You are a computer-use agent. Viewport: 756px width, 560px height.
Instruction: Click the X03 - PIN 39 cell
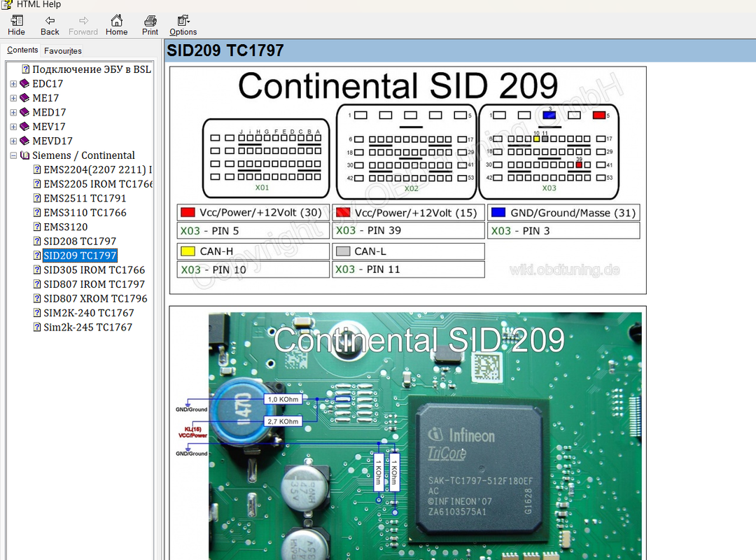(408, 230)
